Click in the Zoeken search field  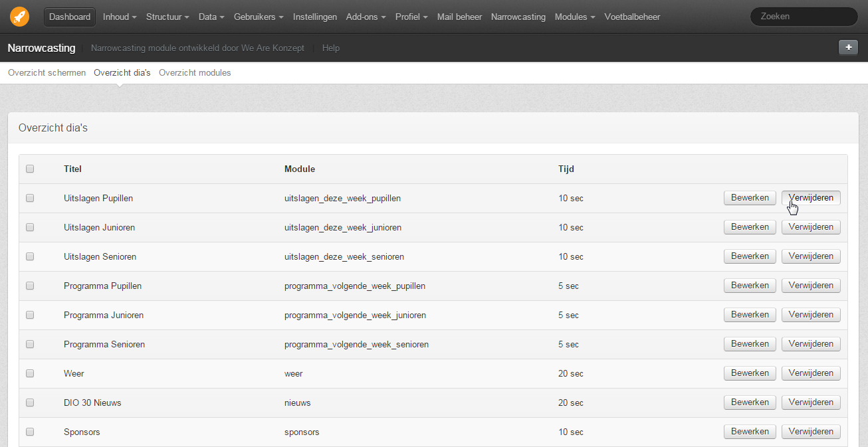coord(804,17)
